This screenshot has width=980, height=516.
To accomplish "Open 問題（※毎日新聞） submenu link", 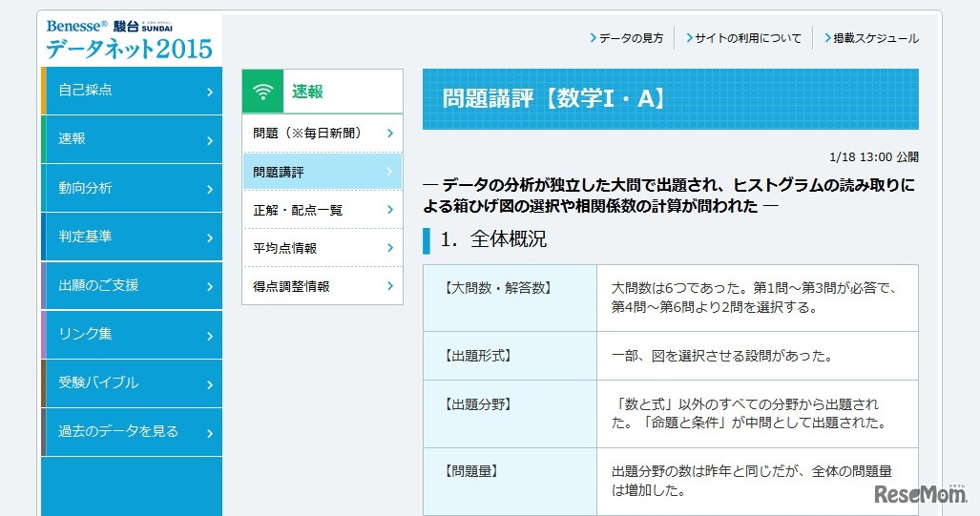I will pyautogui.click(x=323, y=134).
